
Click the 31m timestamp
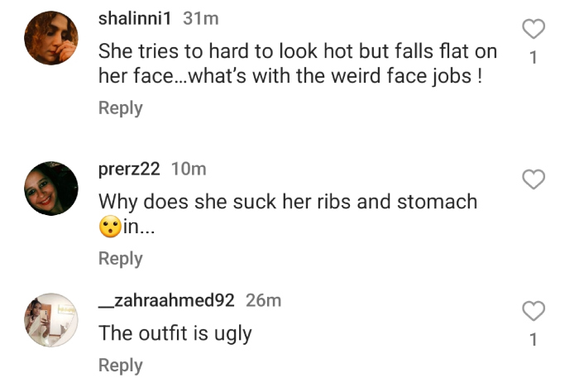coord(199,18)
